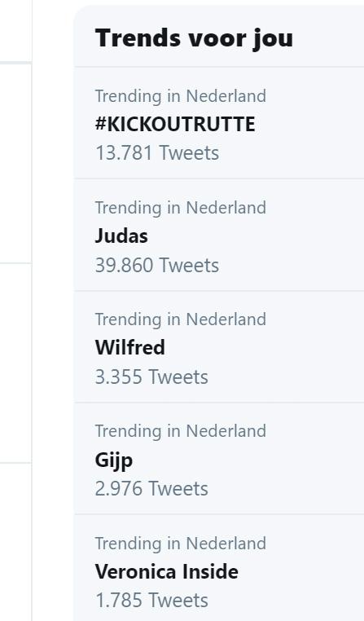364x621 pixels.
Task: Click the 3.355 Tweets count
Action: point(151,377)
